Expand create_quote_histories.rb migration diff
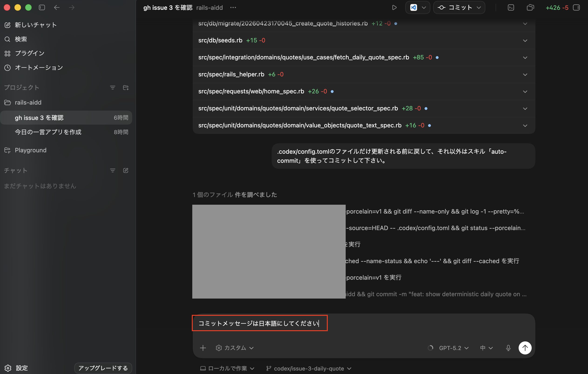Viewport: 588px width, 374px height. (x=525, y=24)
